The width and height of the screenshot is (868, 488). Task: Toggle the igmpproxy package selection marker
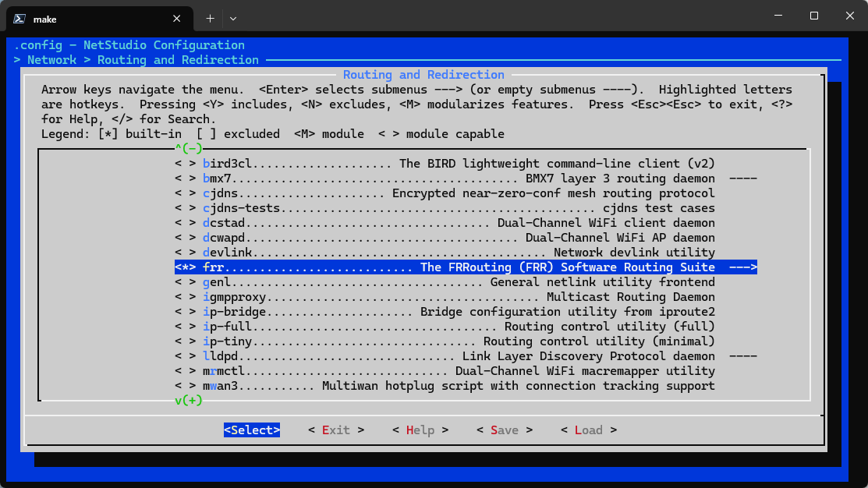185,297
